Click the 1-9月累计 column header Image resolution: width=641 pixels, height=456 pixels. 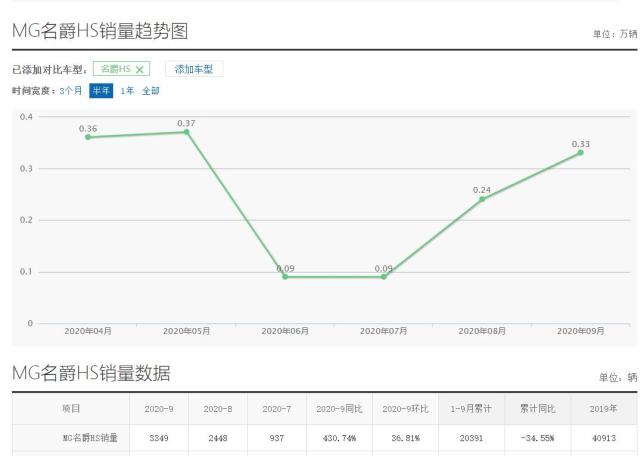471,409
